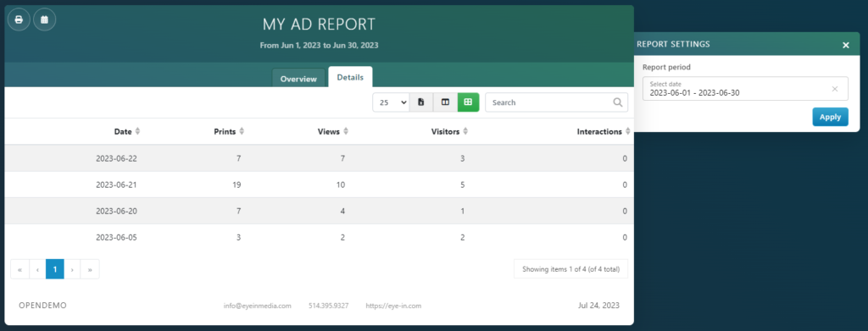
Task: Select the Details tab
Action: click(350, 77)
